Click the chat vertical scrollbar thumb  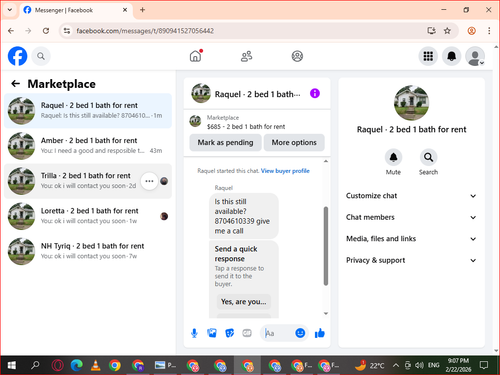pos(326,246)
